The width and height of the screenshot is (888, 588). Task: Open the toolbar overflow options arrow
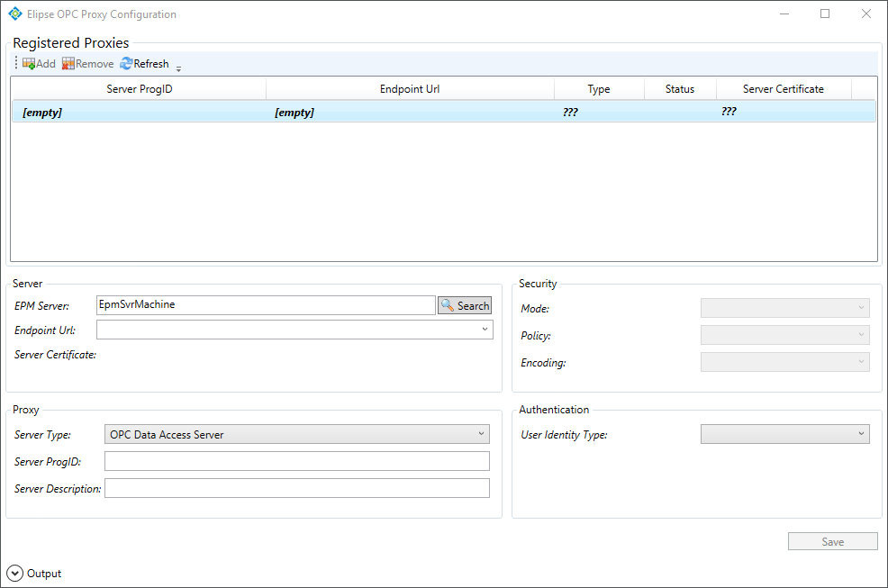[x=177, y=68]
